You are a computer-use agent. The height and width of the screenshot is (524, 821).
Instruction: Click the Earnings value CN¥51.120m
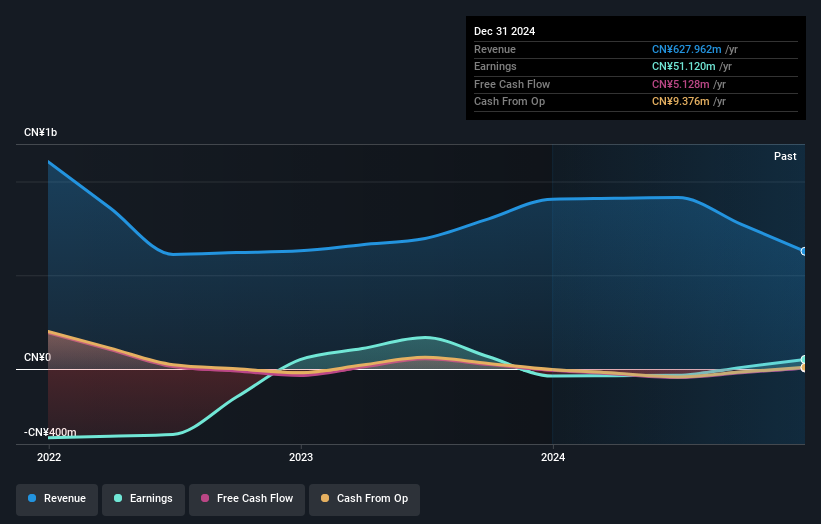click(683, 66)
